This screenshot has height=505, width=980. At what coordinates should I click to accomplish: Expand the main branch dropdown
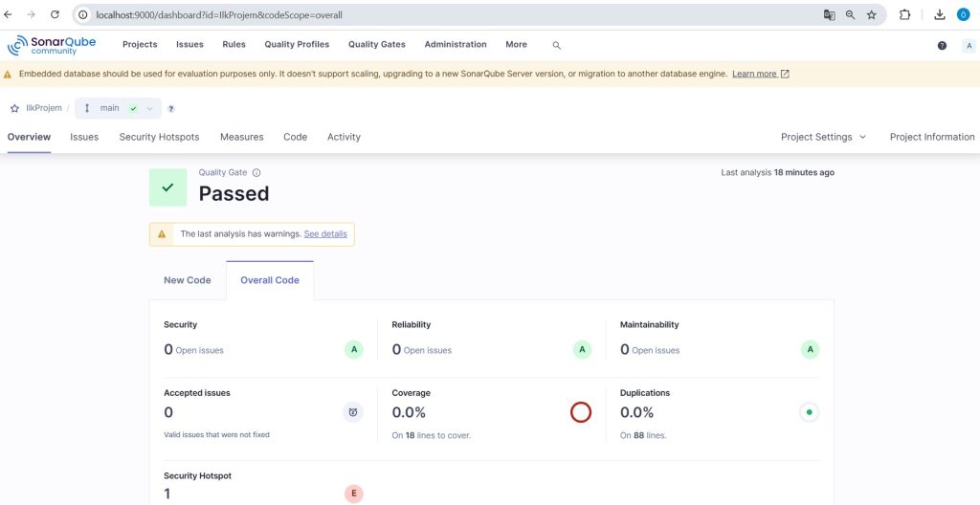118,108
